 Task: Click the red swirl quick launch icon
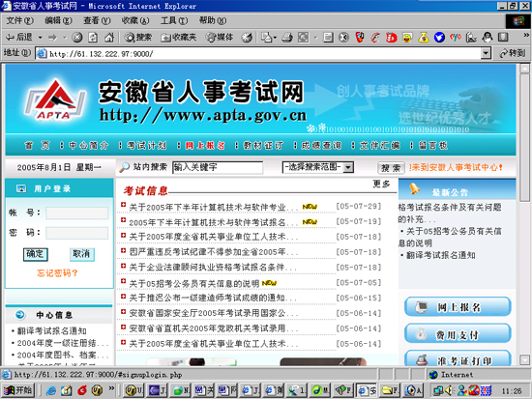(82, 390)
